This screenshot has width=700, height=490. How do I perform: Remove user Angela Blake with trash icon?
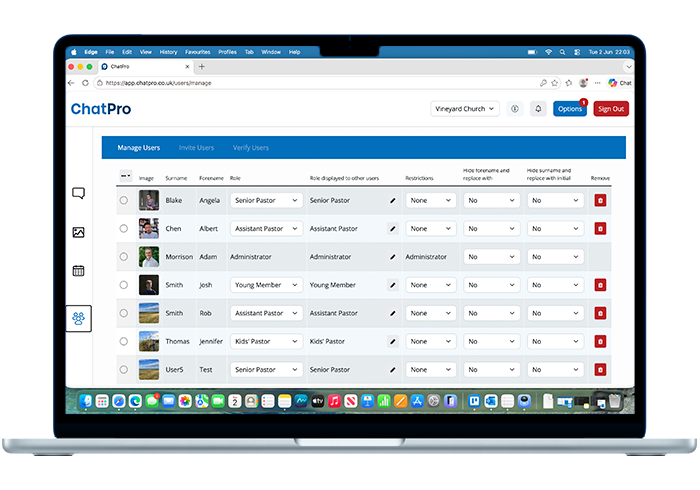[600, 200]
